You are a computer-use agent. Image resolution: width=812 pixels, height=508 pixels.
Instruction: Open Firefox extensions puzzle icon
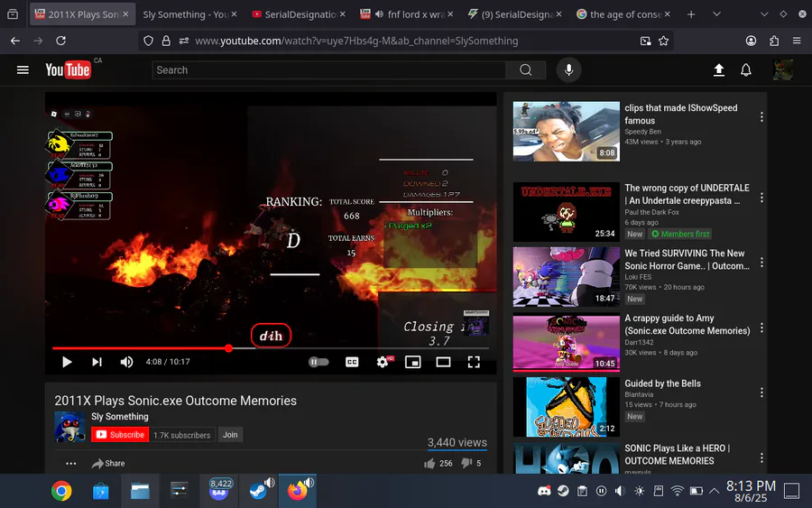pos(774,41)
